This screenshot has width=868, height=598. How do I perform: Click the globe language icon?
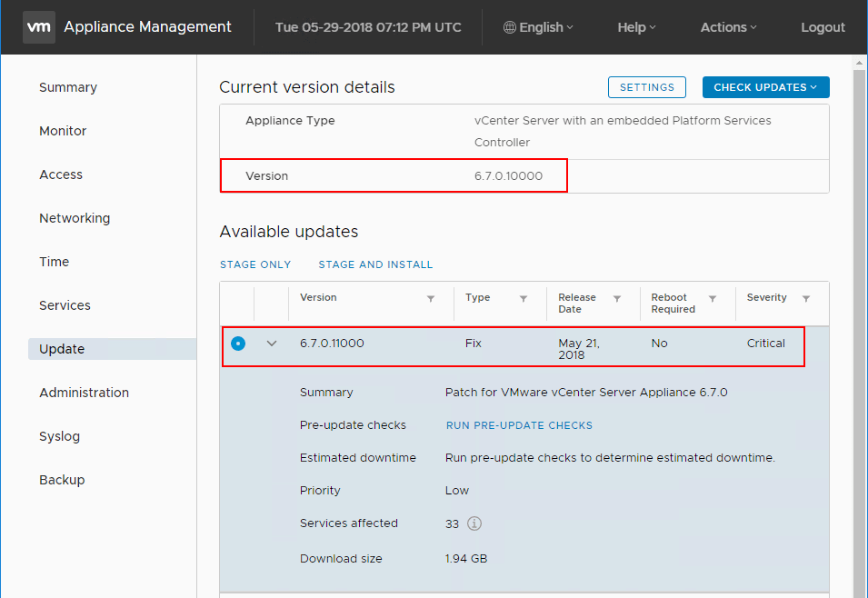[510, 27]
